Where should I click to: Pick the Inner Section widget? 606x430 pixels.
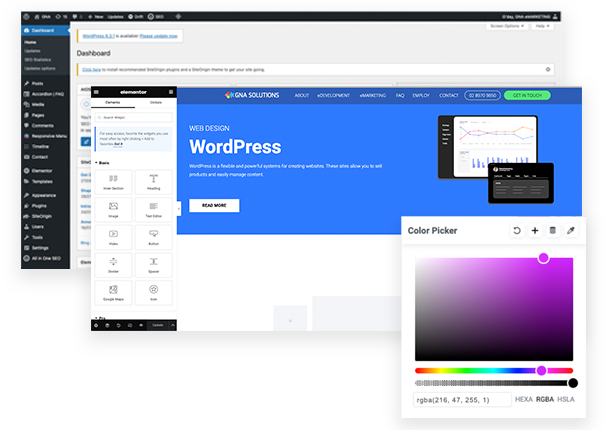[113, 182]
